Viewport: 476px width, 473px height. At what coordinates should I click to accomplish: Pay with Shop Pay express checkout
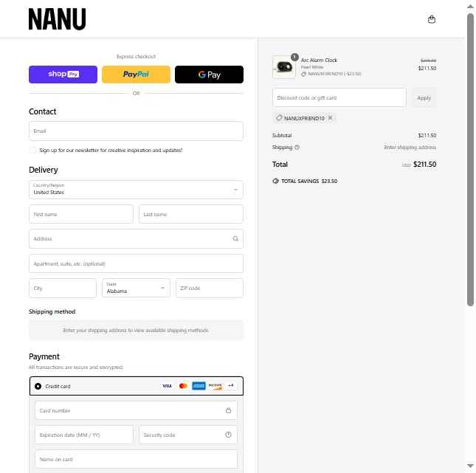point(63,75)
